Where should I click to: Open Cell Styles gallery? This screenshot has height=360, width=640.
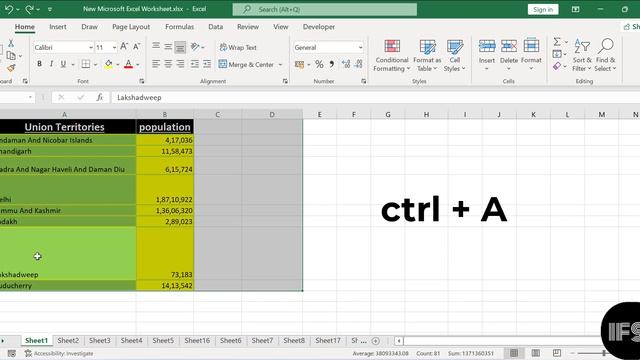tap(454, 56)
